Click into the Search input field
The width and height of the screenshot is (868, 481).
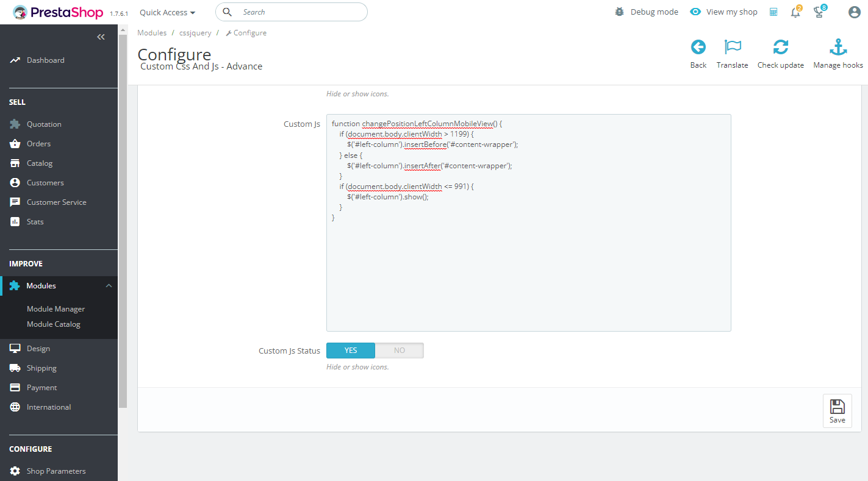(x=292, y=12)
